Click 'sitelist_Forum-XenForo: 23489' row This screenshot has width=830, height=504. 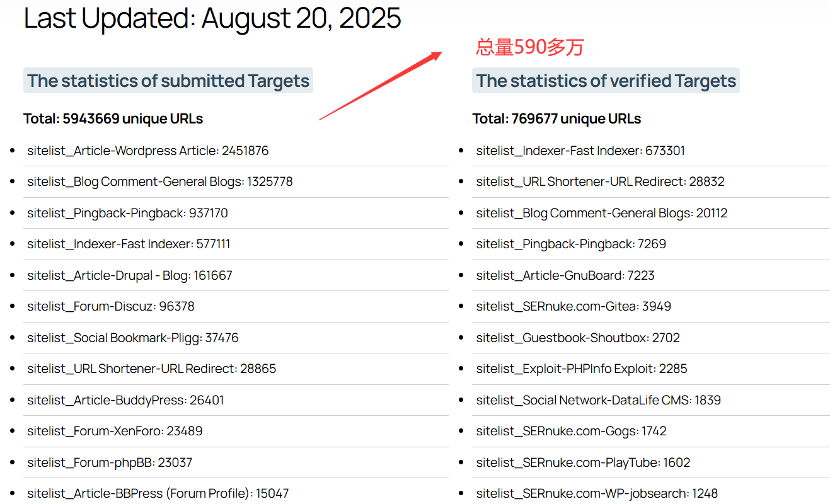(x=236, y=431)
